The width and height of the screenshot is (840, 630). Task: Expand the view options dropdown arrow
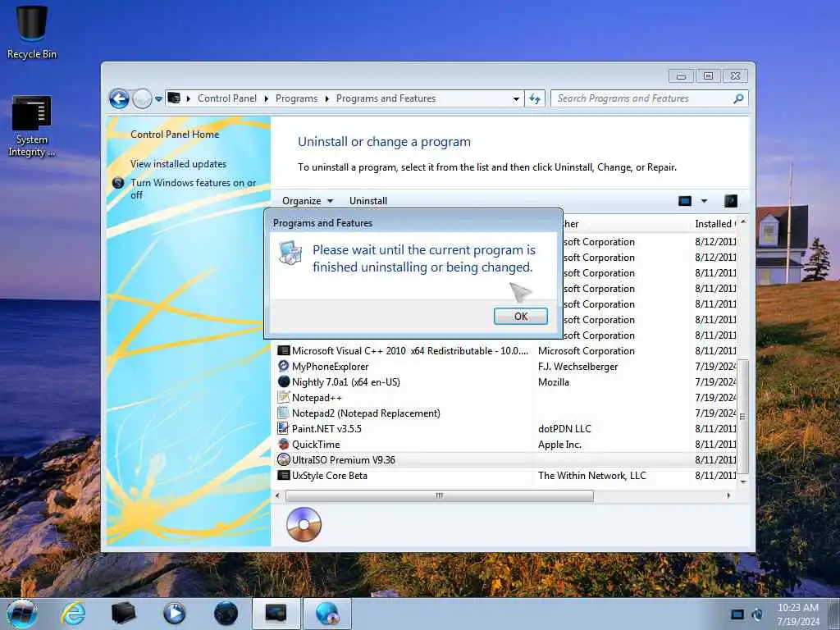(704, 201)
